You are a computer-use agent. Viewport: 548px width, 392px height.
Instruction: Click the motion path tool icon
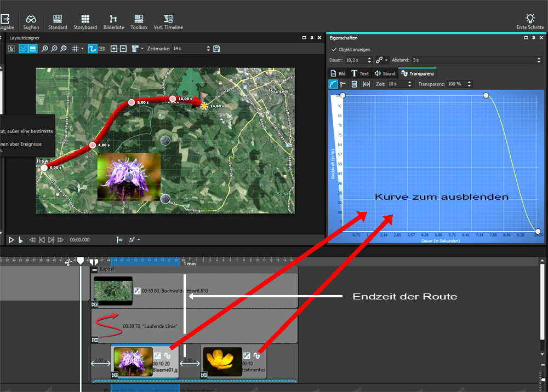pos(93,49)
